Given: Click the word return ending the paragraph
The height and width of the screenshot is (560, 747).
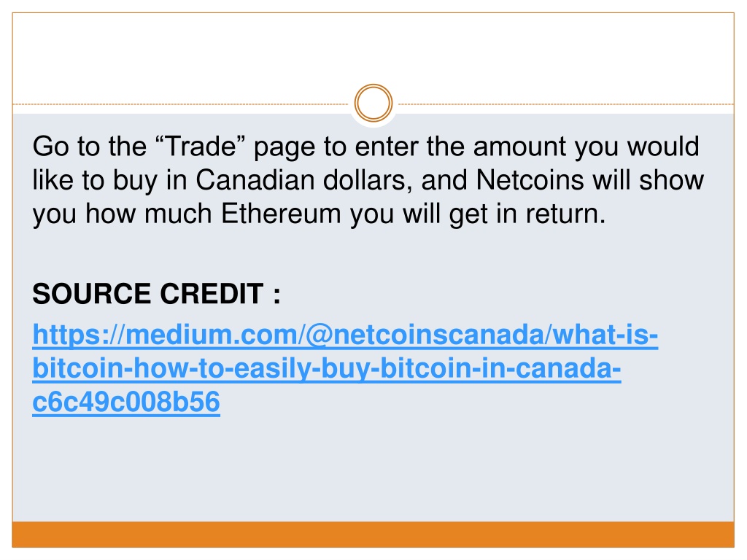Looking at the screenshot, I should click(565, 214).
